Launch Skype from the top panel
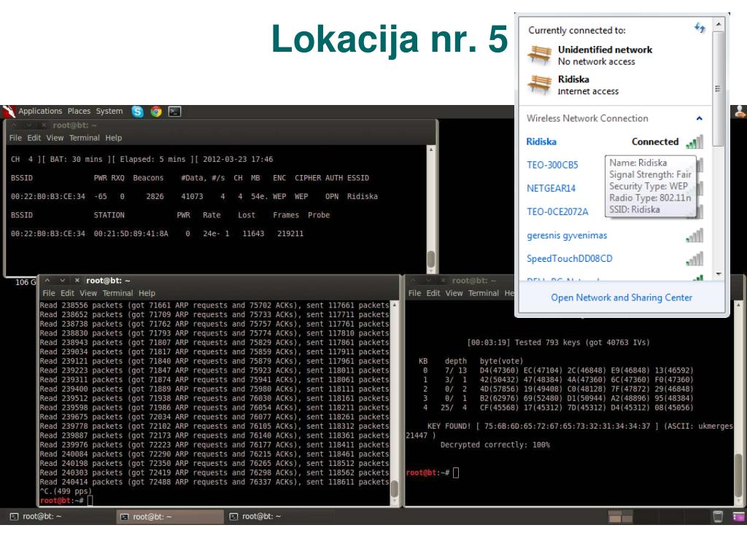 tap(138, 112)
